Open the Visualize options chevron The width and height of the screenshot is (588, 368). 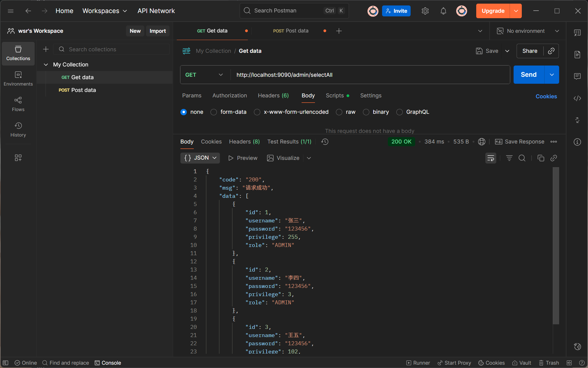pos(309,158)
